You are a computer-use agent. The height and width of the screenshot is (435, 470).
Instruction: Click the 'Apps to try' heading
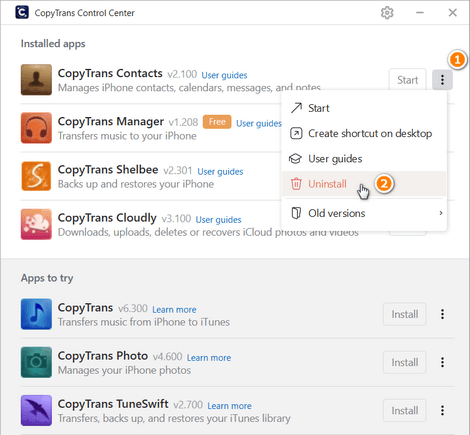[x=47, y=278]
